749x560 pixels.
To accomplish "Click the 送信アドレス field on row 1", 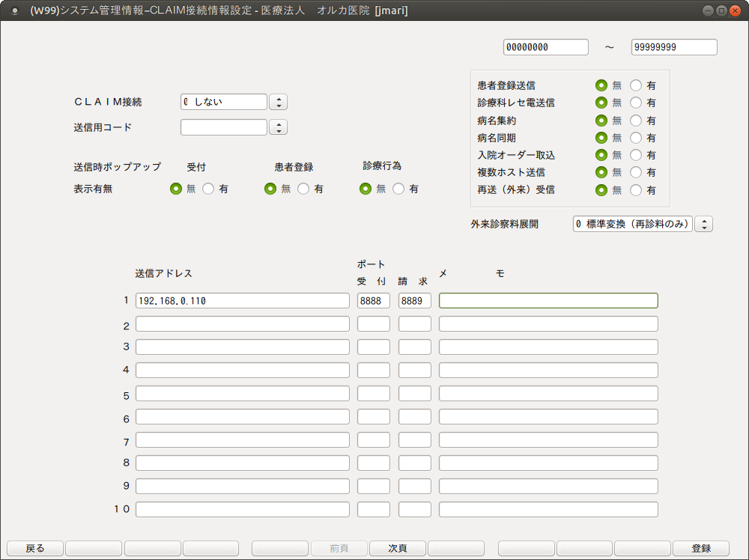I will [x=242, y=300].
